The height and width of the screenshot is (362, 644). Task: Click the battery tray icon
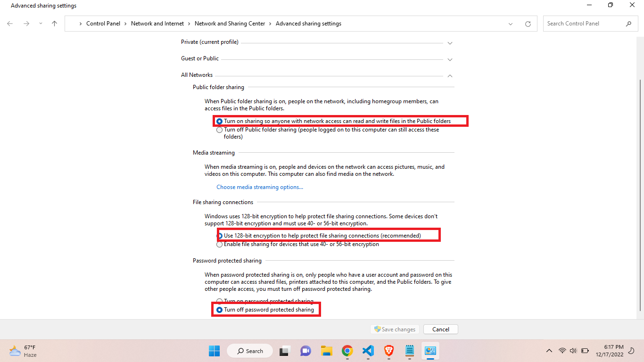pos(585,351)
